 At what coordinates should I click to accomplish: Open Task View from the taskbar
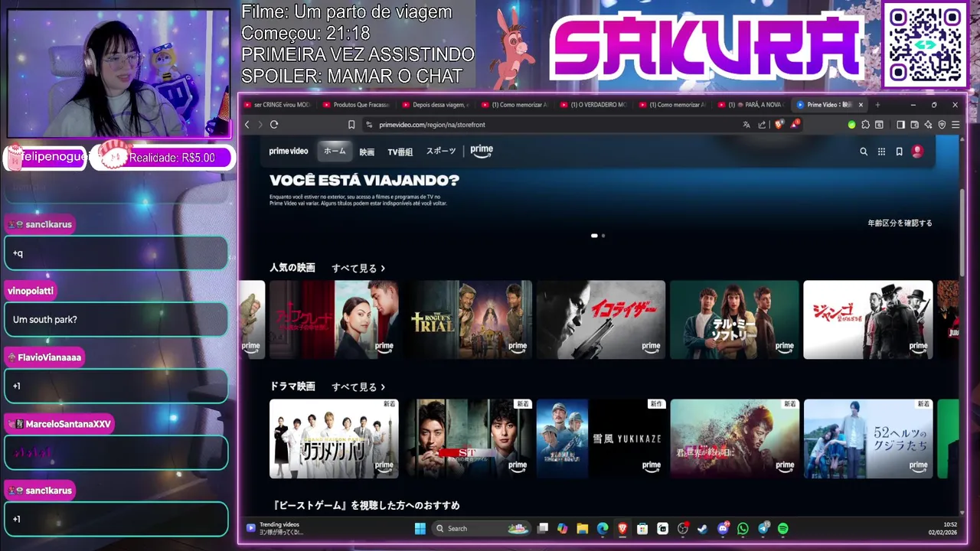543,528
